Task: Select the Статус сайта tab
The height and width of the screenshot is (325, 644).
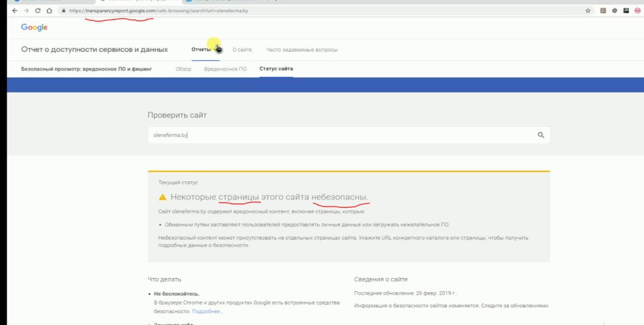Action: point(276,69)
